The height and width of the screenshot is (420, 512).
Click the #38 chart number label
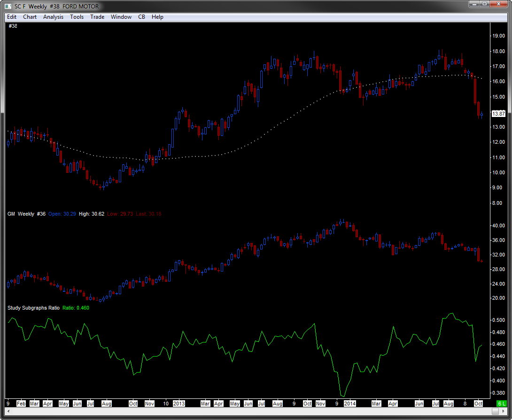(13, 26)
